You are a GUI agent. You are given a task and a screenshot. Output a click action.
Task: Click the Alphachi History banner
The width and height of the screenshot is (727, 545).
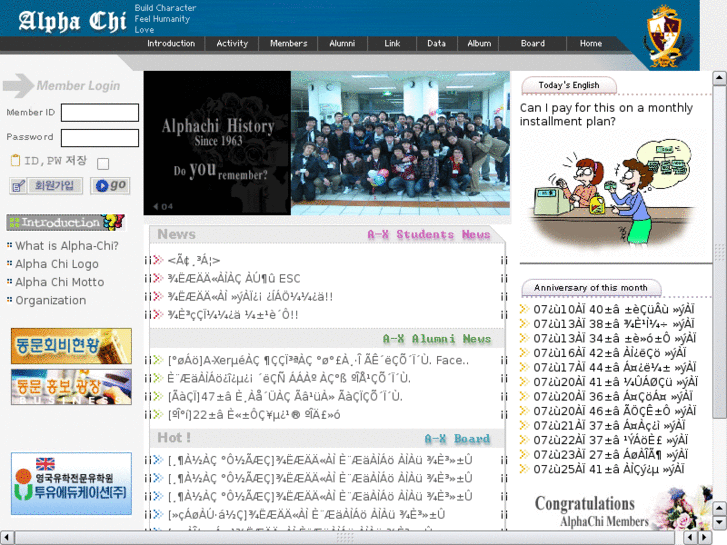click(217, 143)
